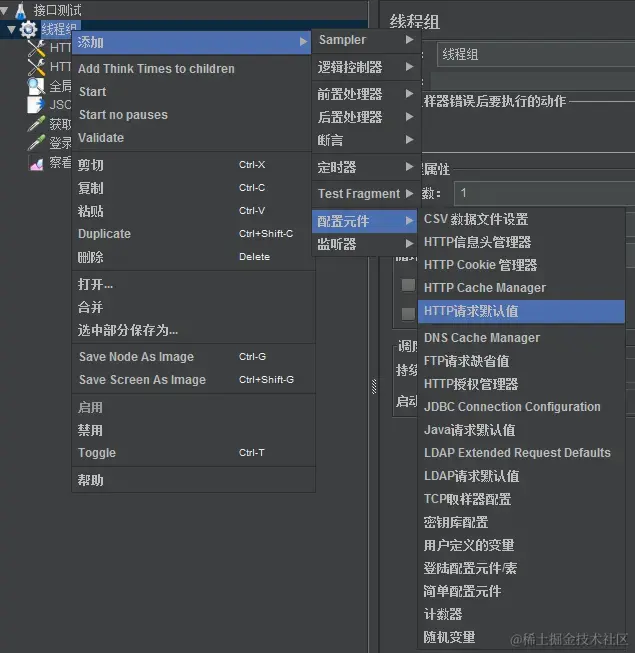Click the thread group gear icon
The width and height of the screenshot is (635, 653).
28,29
